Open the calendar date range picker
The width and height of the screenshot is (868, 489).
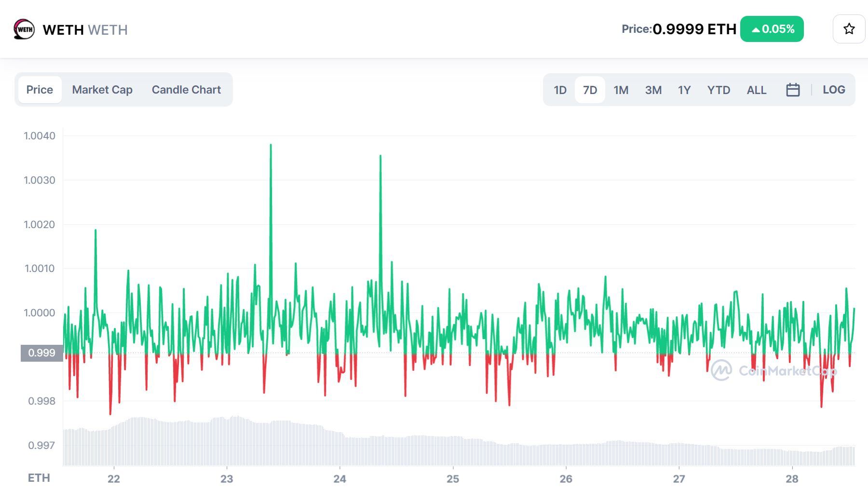[x=793, y=90]
